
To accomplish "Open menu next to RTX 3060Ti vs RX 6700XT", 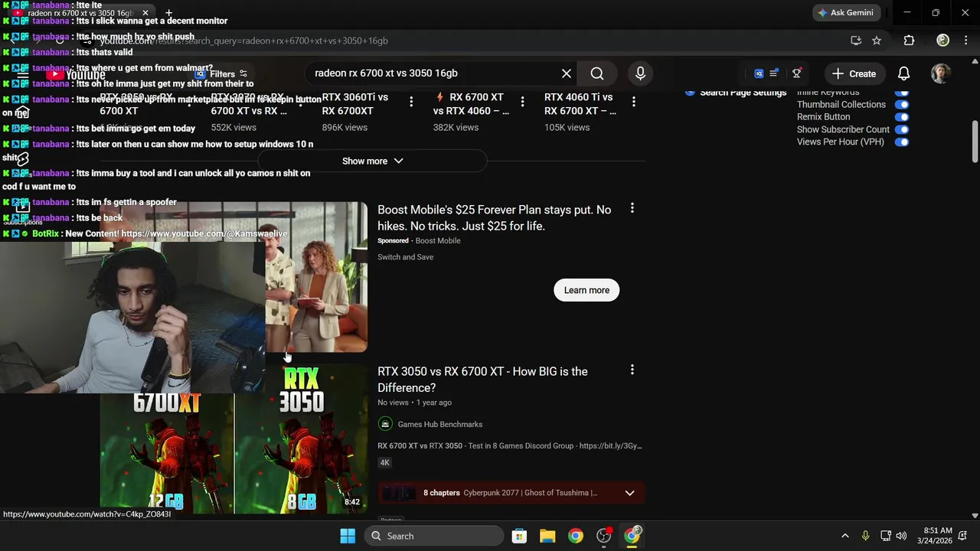I will pos(411,101).
